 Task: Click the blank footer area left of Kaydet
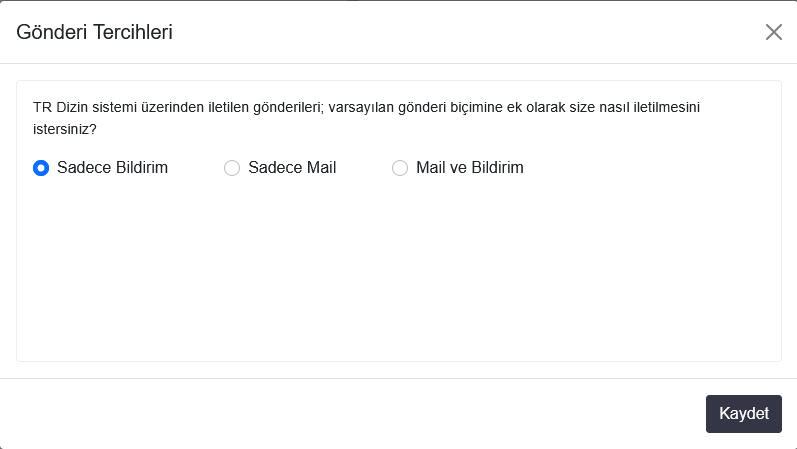pos(350,414)
